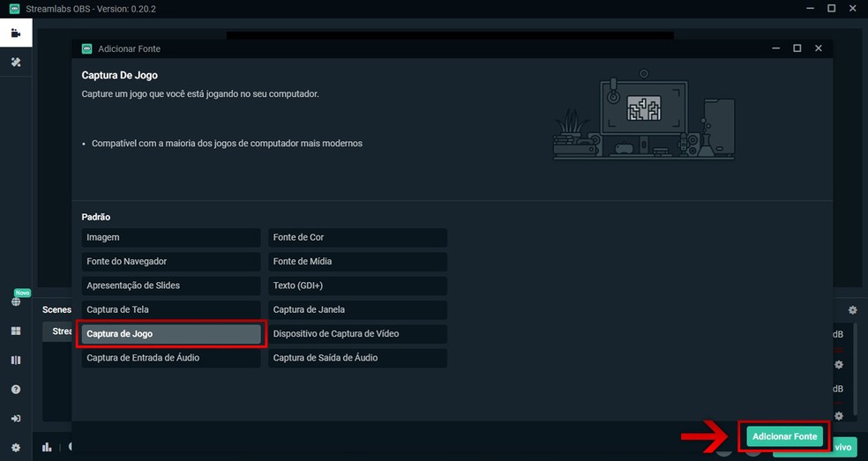Select Captura de Jogo source
Image resolution: width=868 pixels, height=461 pixels.
[171, 334]
